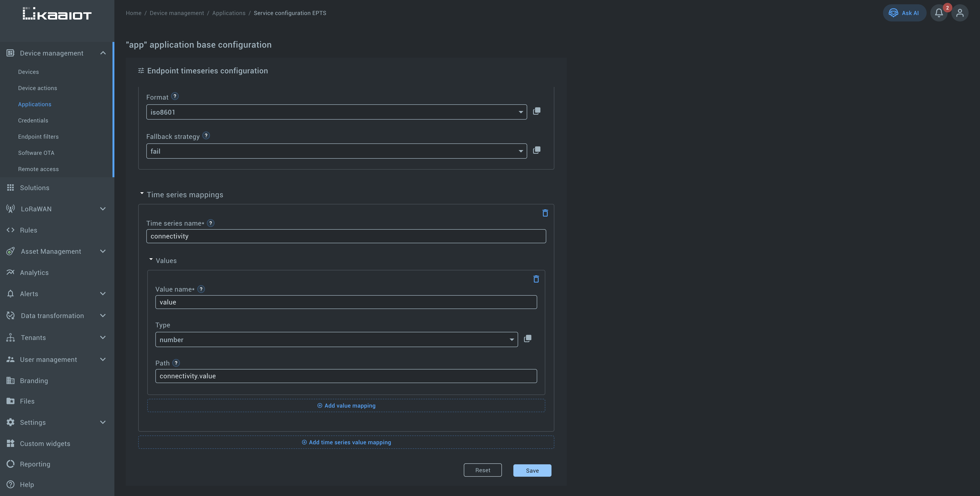Show help for Time series name
This screenshot has width=980, height=496.
point(211,223)
